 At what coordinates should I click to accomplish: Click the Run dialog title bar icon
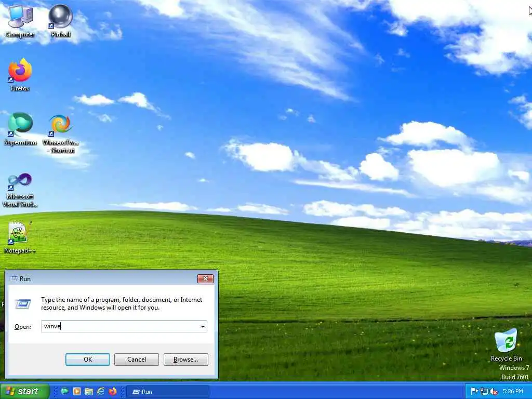[14, 278]
